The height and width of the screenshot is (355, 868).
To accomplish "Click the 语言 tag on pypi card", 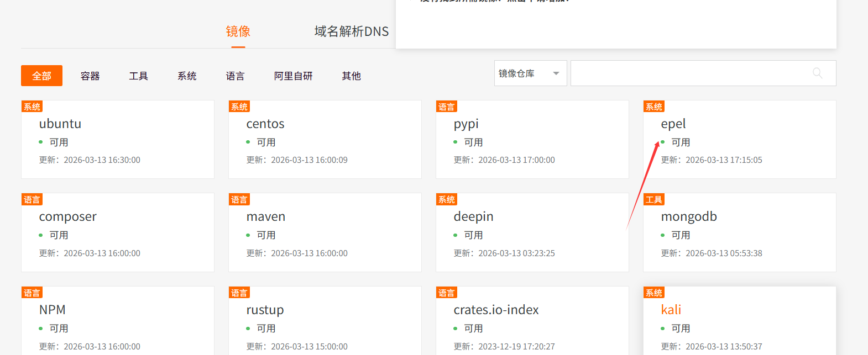I will [447, 107].
